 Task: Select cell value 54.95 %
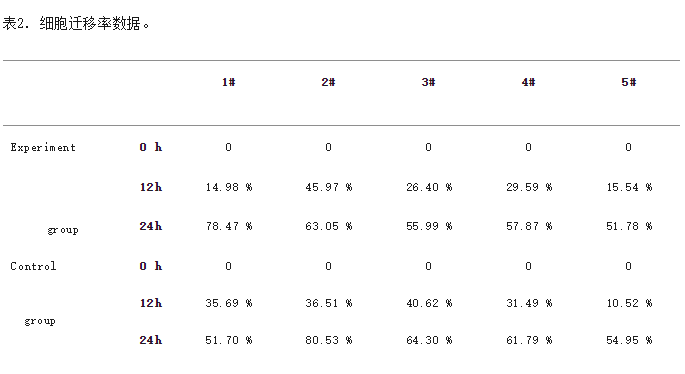629,340
